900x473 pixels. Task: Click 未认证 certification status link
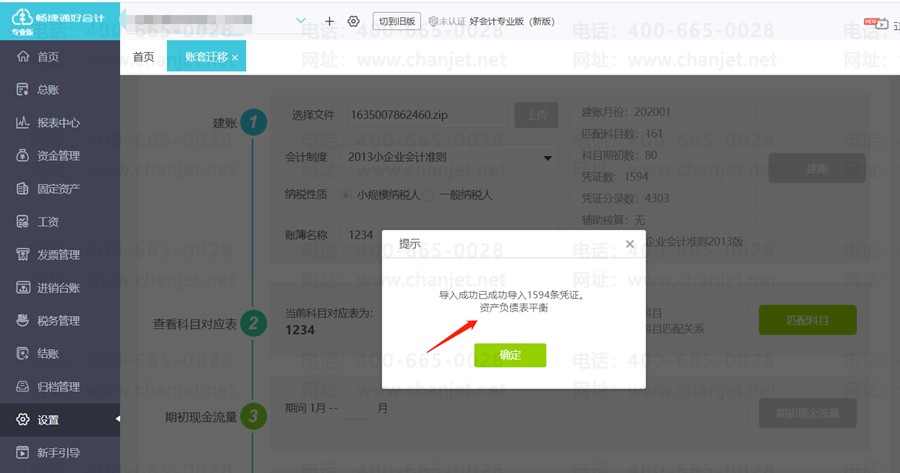pyautogui.click(x=447, y=21)
